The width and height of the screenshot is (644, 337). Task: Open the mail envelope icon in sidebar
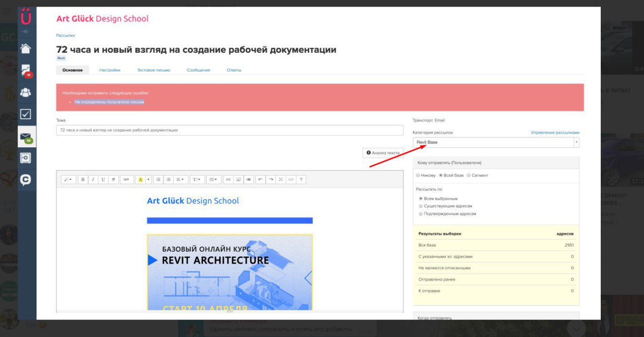[x=26, y=136]
